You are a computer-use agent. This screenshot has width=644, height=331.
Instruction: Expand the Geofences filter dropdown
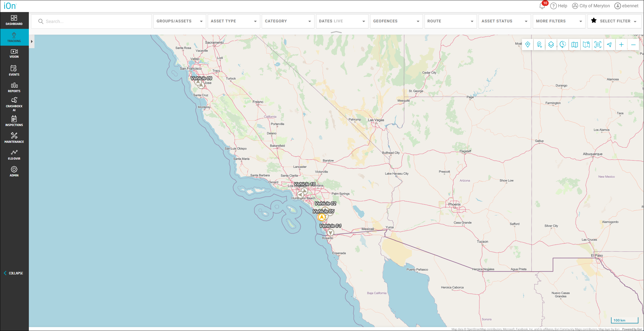pos(396,21)
